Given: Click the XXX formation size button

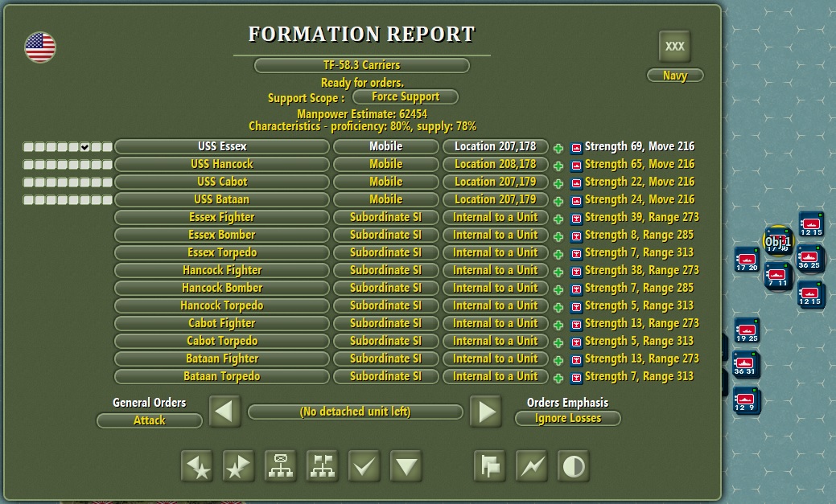Looking at the screenshot, I should pyautogui.click(x=674, y=47).
